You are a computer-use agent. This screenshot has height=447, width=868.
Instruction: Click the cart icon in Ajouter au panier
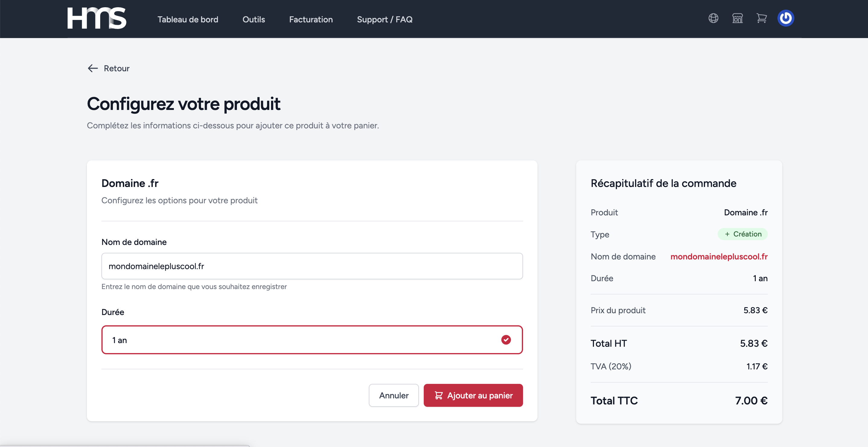(439, 395)
